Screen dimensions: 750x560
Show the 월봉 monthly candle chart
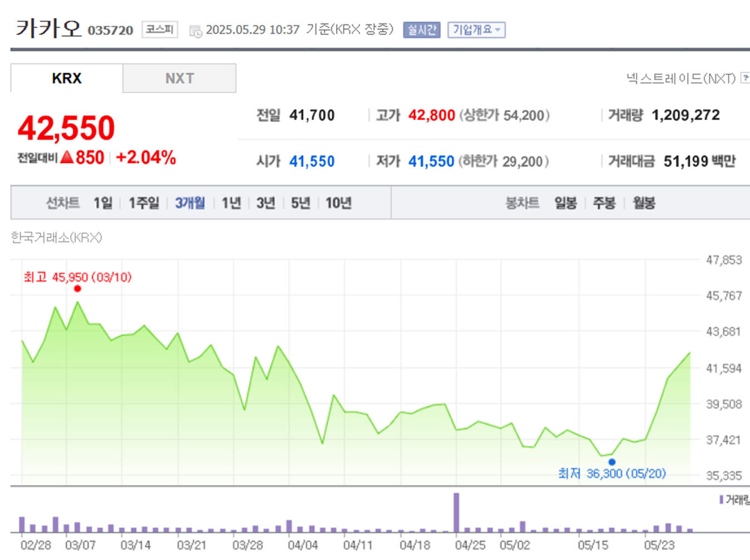[644, 203]
